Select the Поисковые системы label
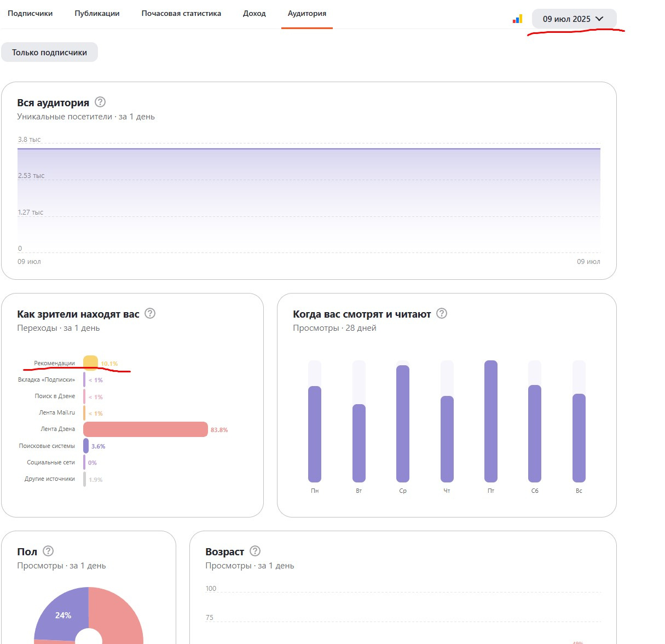665x644 pixels. pos(47,446)
